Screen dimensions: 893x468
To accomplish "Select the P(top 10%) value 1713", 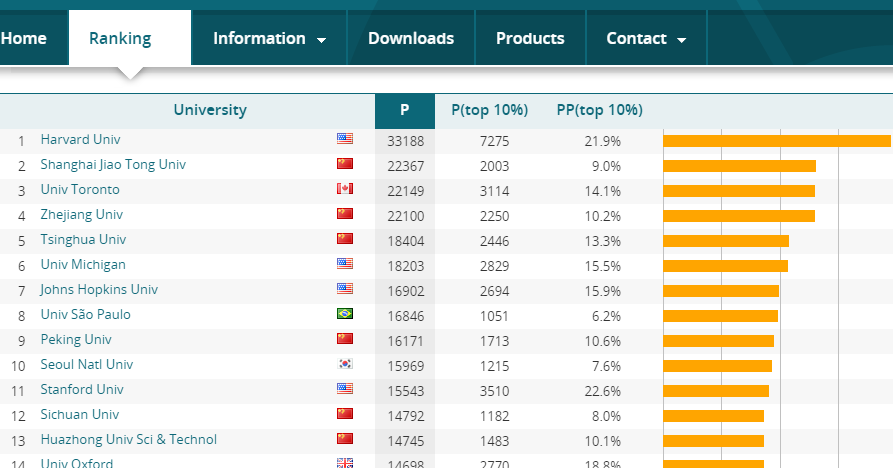I will pyautogui.click(x=494, y=341).
